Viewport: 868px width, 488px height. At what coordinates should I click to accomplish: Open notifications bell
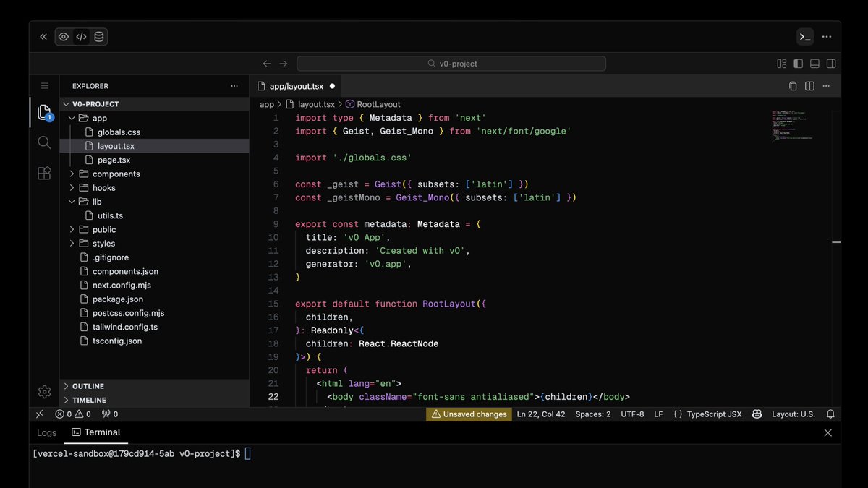pyautogui.click(x=830, y=414)
